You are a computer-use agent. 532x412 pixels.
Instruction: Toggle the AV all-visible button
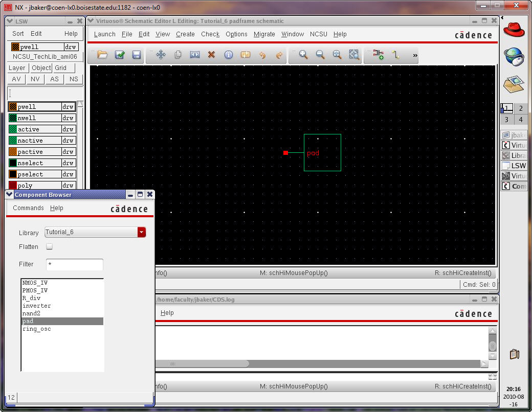16,79
